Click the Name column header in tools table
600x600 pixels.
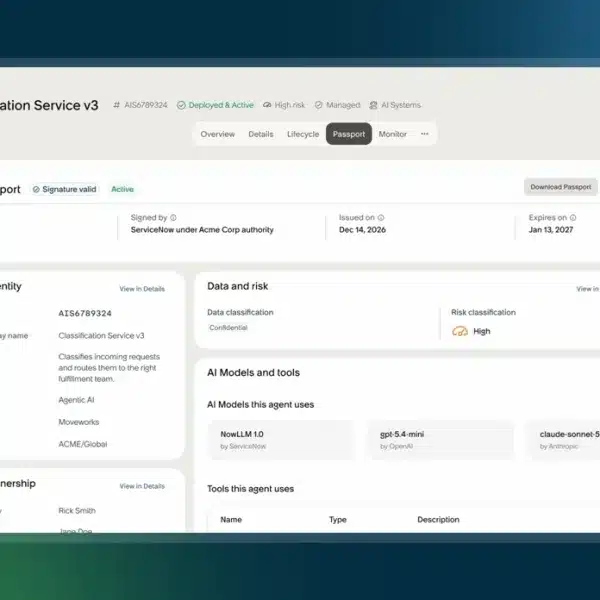pos(231,520)
